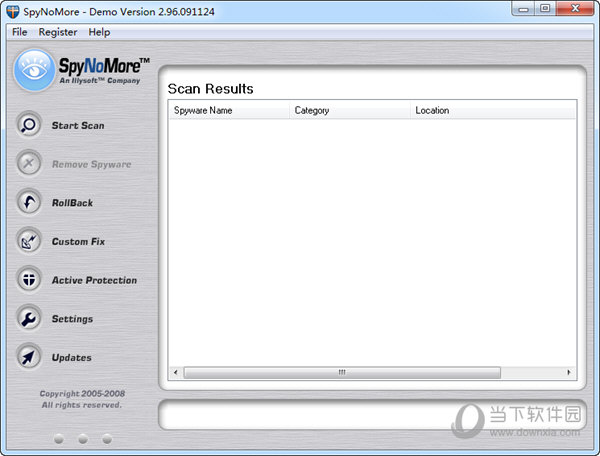Select the Updates label
Image resolution: width=600 pixels, height=456 pixels.
click(72, 357)
